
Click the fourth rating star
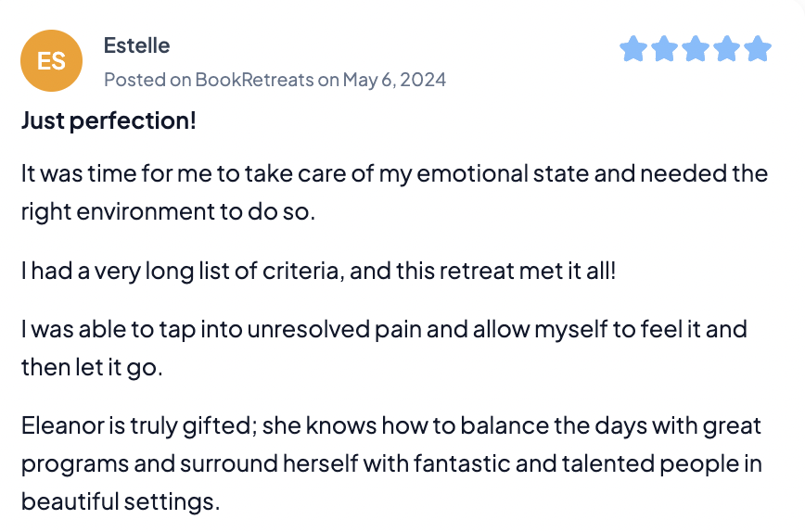pos(726,49)
